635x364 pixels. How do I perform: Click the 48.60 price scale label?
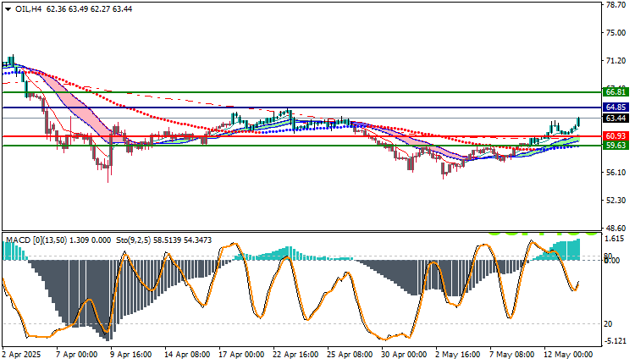(x=616, y=229)
